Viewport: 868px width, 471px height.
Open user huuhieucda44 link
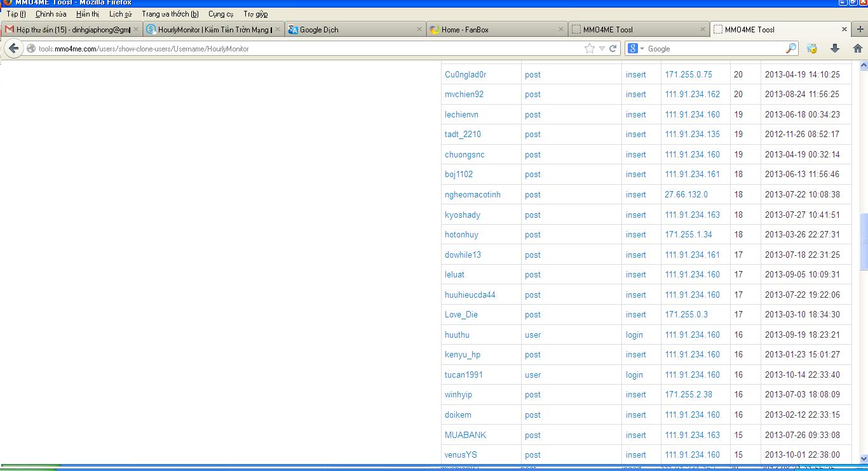click(470, 295)
